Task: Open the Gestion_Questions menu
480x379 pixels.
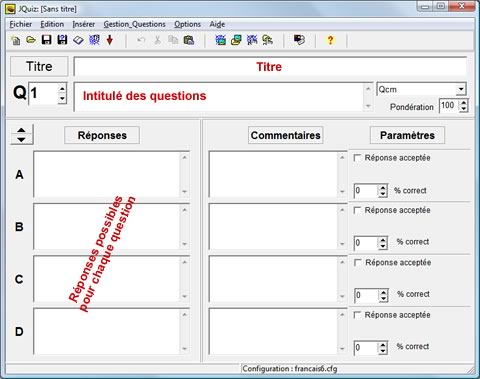Action: [134, 24]
